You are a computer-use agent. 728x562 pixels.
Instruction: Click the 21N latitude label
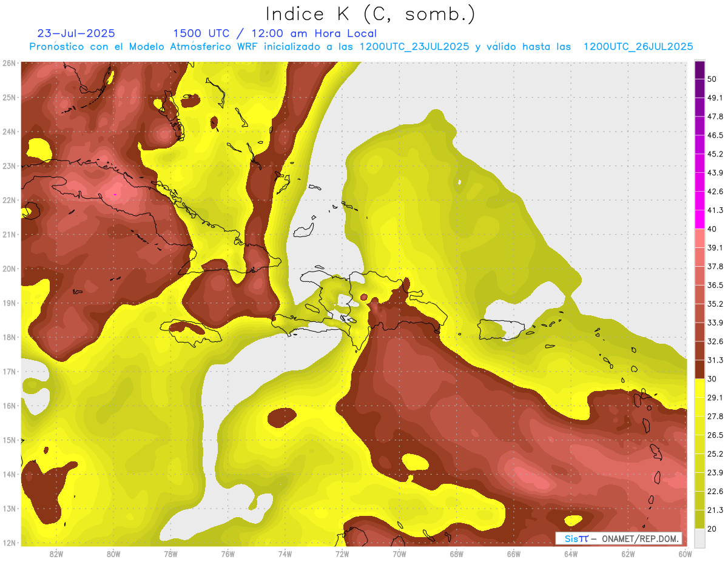(9, 234)
